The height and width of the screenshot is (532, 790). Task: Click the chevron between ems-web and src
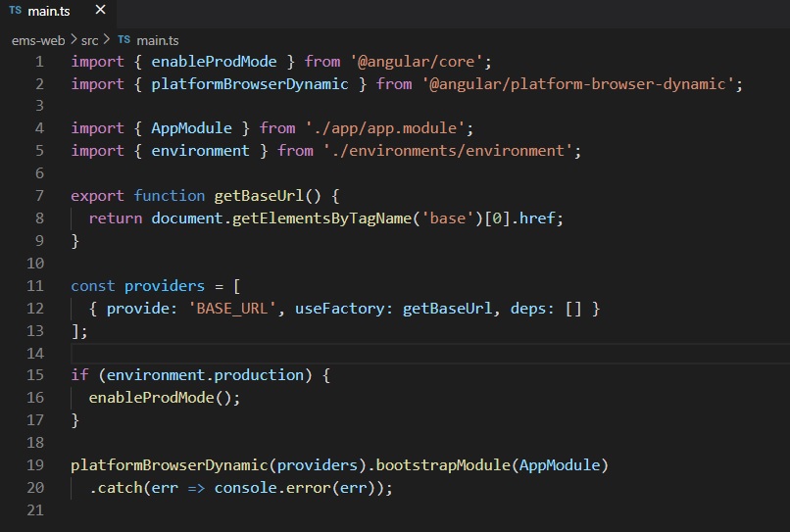pos(74,40)
